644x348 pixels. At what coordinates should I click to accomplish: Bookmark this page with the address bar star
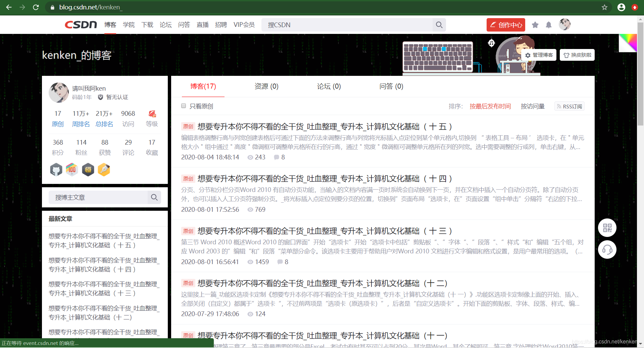click(604, 7)
